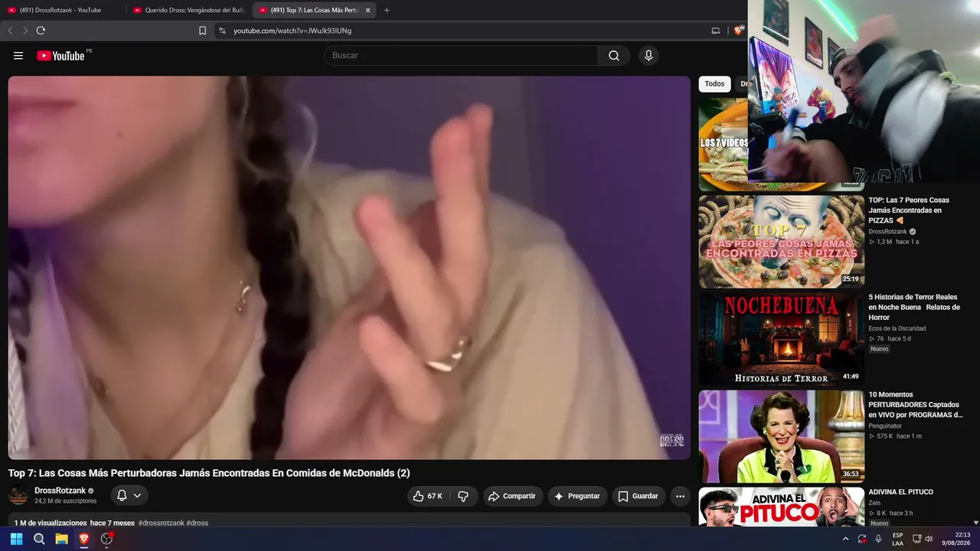Open the 10 Momentos Perturbadores thumbnail
Viewport: 980px width, 551px height.
tap(782, 437)
